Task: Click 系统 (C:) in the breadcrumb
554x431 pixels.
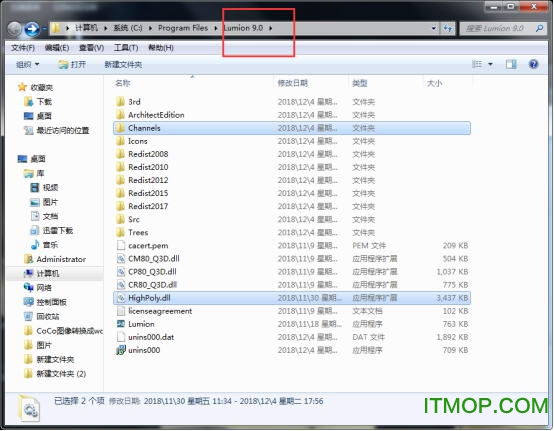Action: click(128, 28)
